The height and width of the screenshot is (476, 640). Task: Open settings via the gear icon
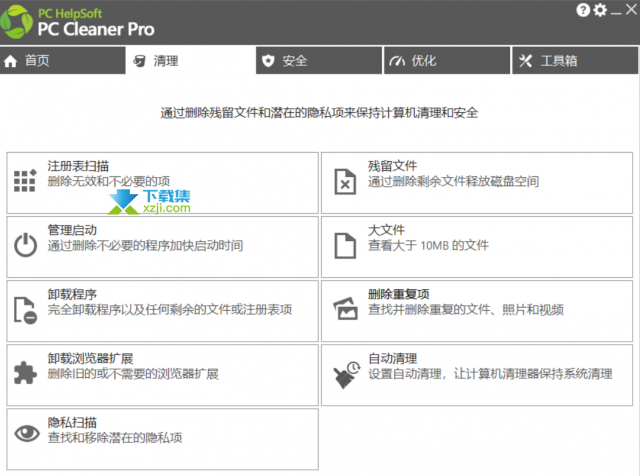click(x=600, y=10)
